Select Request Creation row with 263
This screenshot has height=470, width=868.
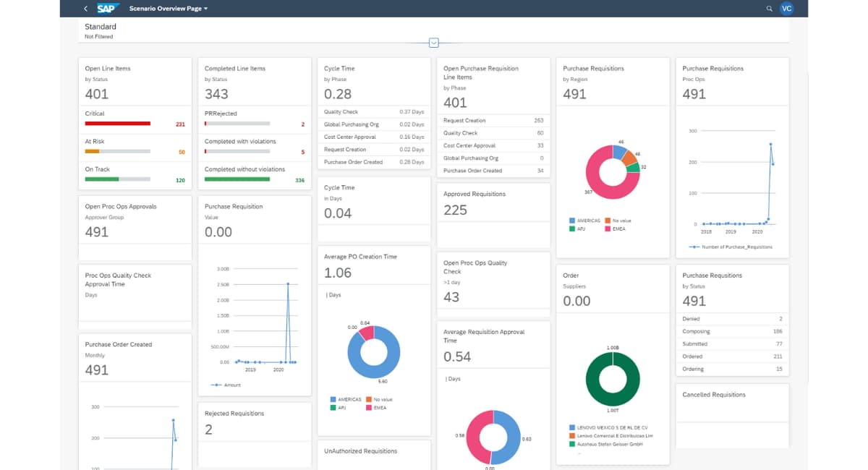[x=493, y=121]
